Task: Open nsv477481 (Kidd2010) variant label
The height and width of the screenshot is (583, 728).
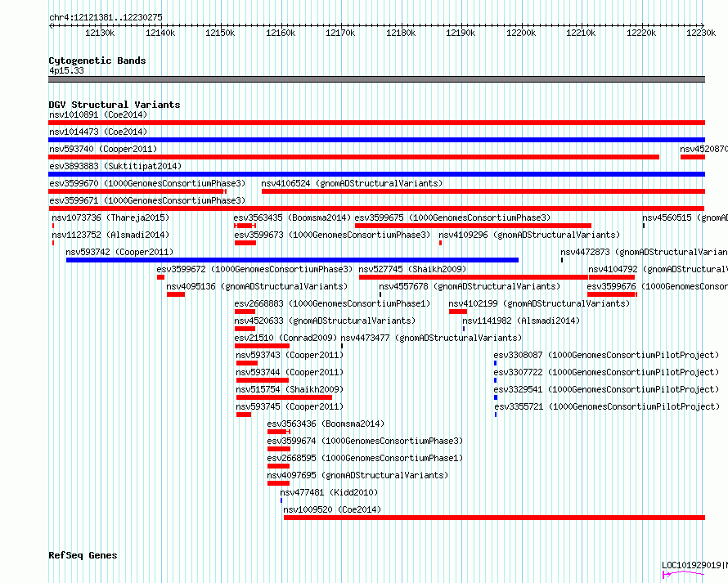Action: (x=329, y=492)
